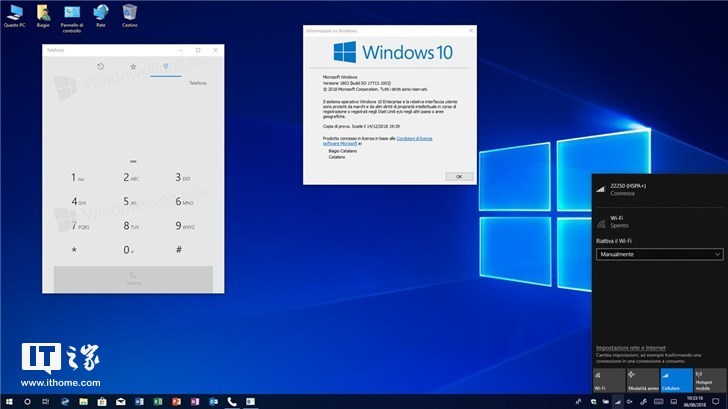Open the Action Center notification icon

(716, 402)
